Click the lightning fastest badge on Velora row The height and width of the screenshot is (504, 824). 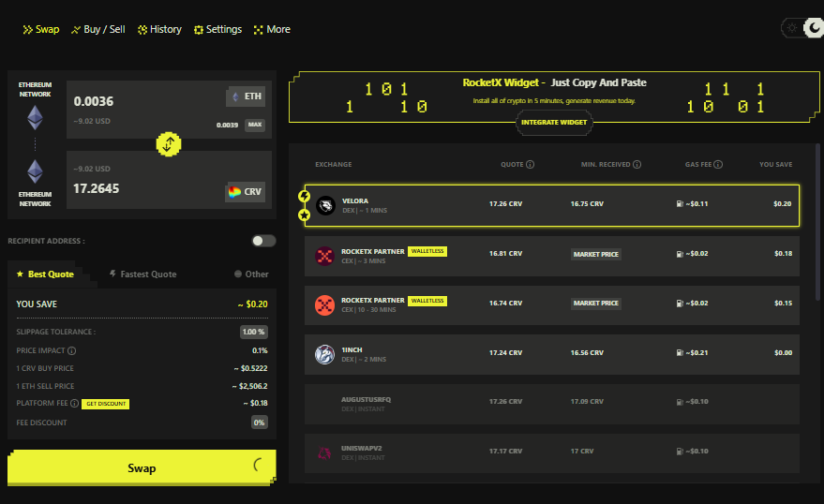point(305,197)
